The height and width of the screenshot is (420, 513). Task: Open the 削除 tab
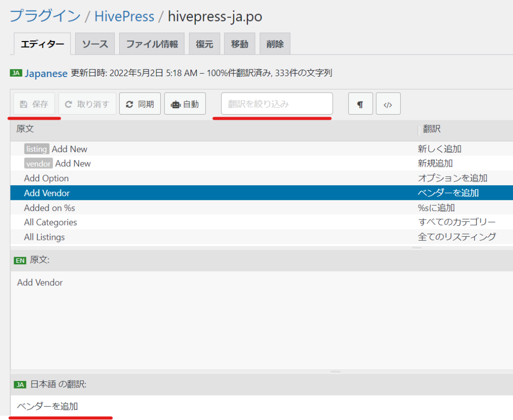(x=275, y=44)
